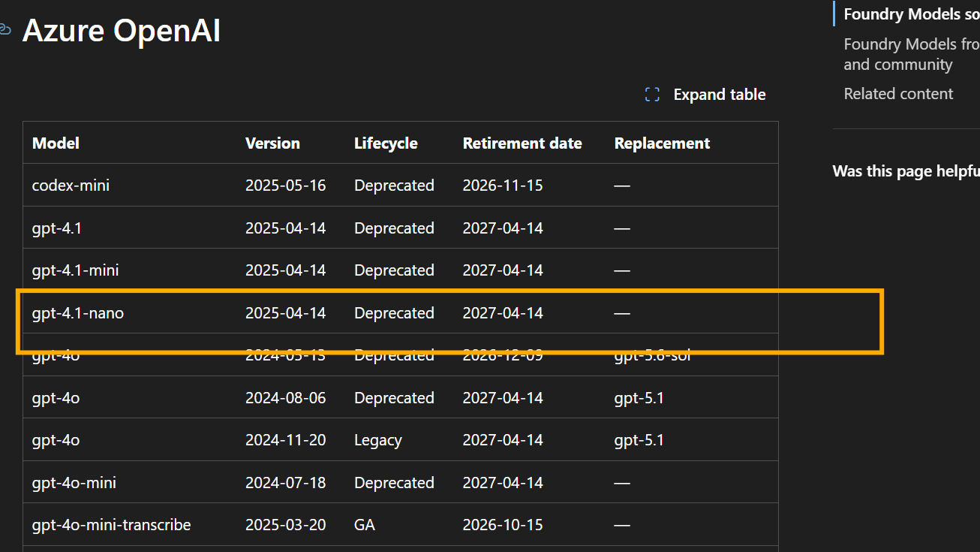Click the GA lifecycle cell

pyautogui.click(x=365, y=524)
